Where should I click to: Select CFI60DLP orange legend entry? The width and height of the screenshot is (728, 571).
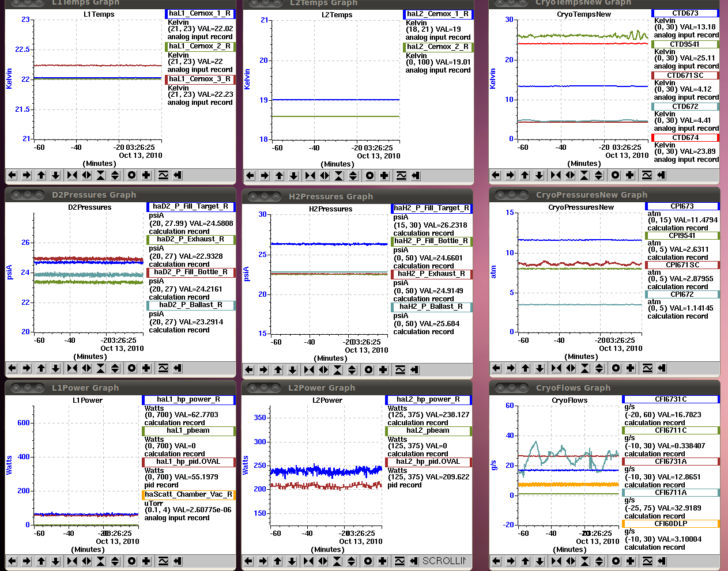(x=671, y=524)
